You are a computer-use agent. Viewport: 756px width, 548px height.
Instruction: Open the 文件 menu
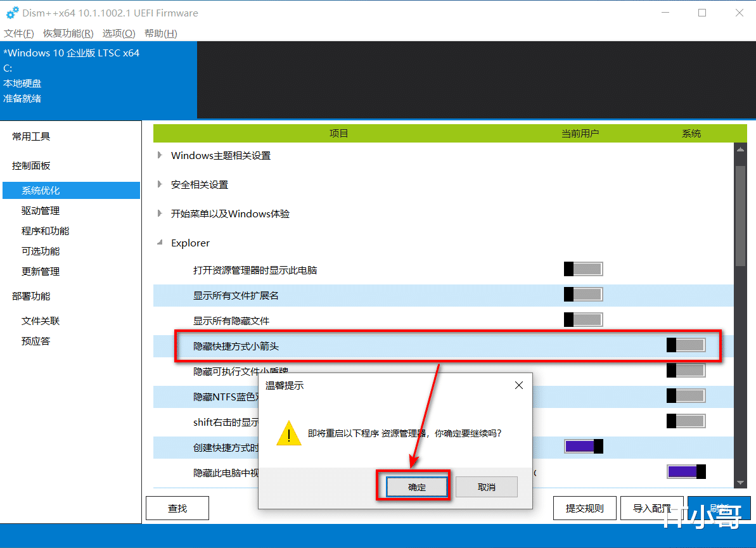(x=18, y=33)
